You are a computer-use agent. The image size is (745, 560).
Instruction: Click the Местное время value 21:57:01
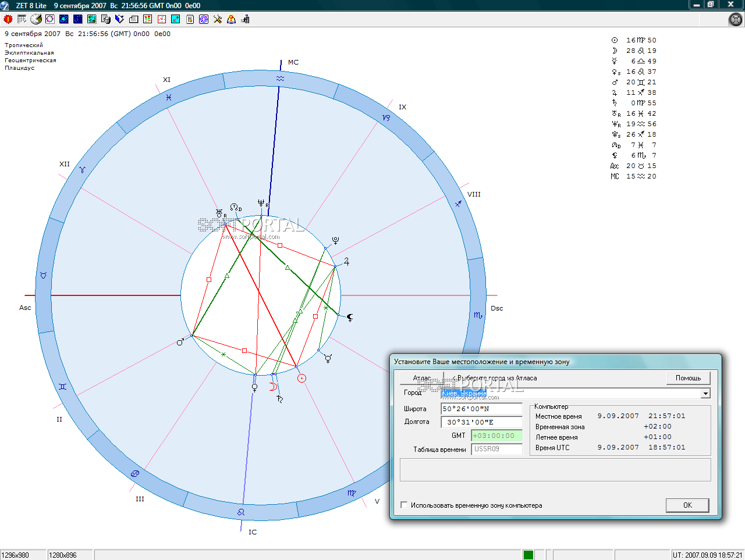667,416
